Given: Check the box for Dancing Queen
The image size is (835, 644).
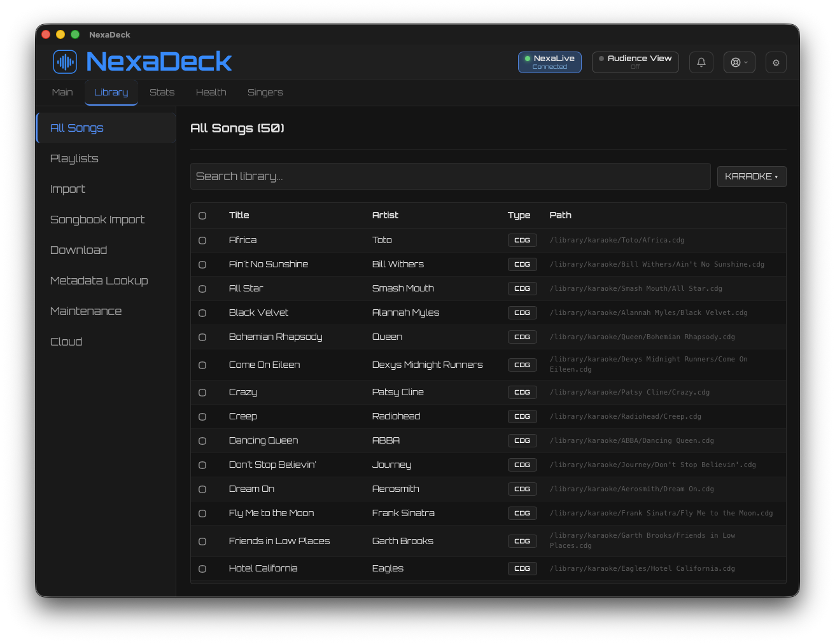Looking at the screenshot, I should (x=202, y=441).
